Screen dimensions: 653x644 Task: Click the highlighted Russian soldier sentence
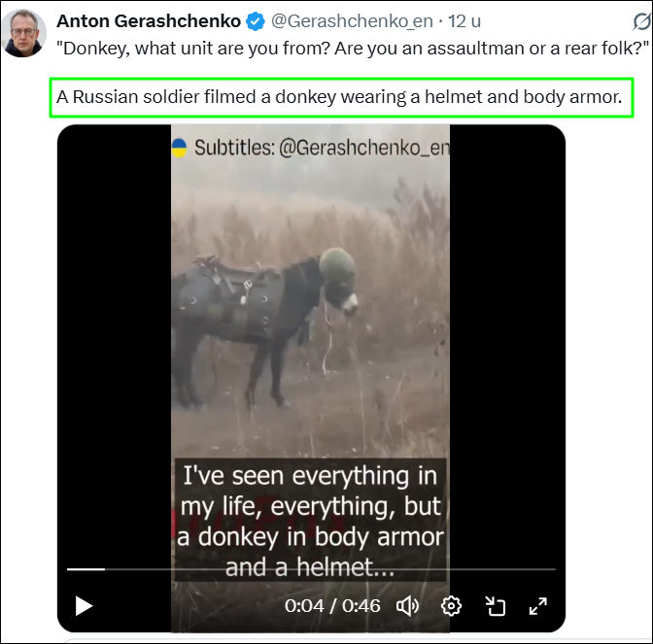coord(339,98)
